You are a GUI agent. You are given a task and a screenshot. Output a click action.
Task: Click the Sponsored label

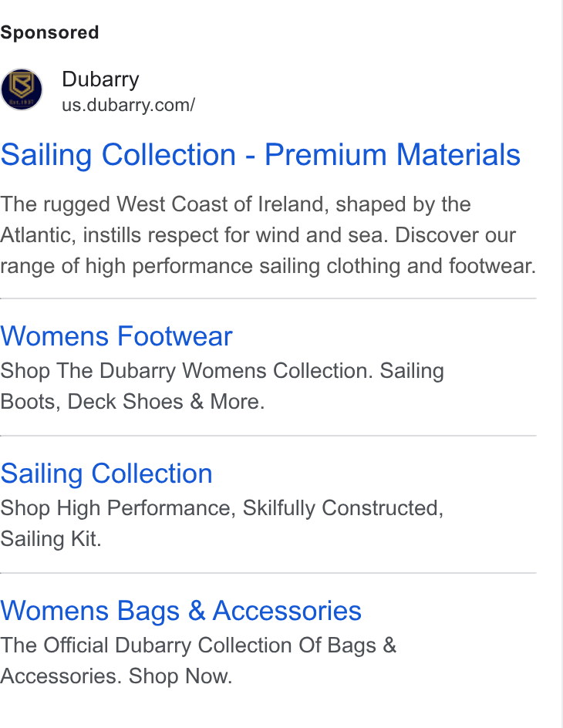coord(49,32)
